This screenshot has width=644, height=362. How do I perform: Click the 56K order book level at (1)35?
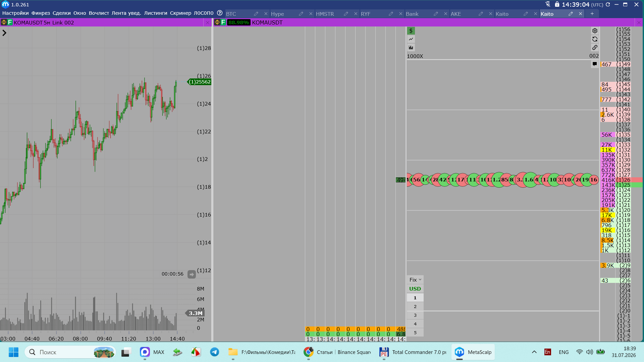coord(616,135)
